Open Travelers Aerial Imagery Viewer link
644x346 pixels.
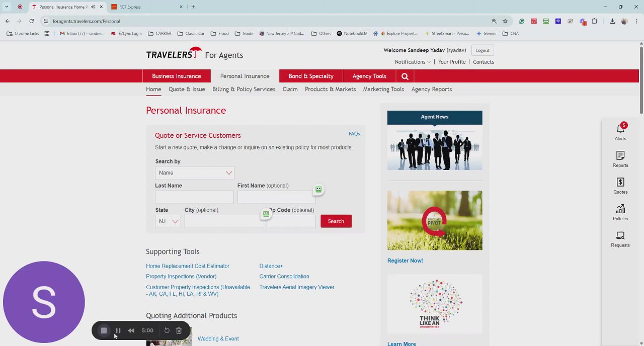tap(297, 287)
